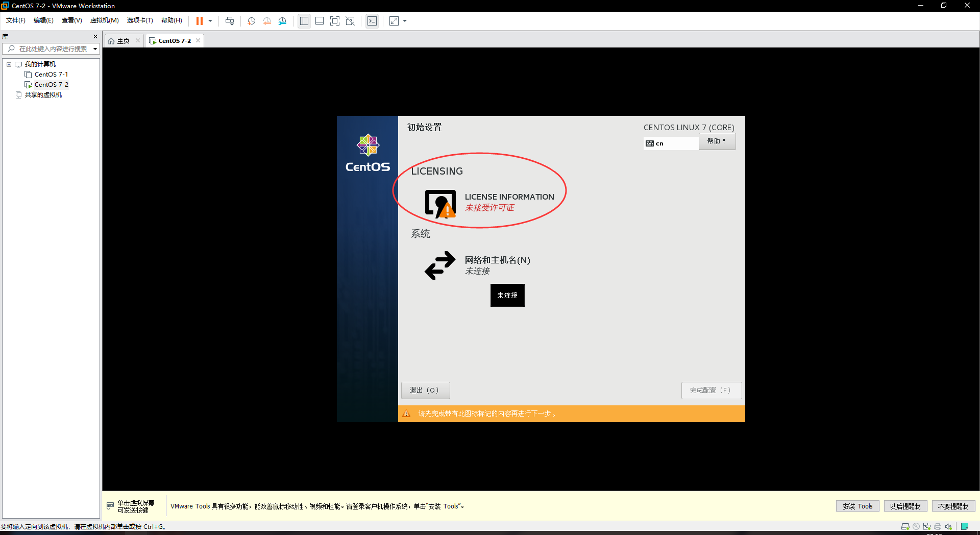The height and width of the screenshot is (535, 980).
Task: Close the 主页 tab
Action: coord(138,40)
